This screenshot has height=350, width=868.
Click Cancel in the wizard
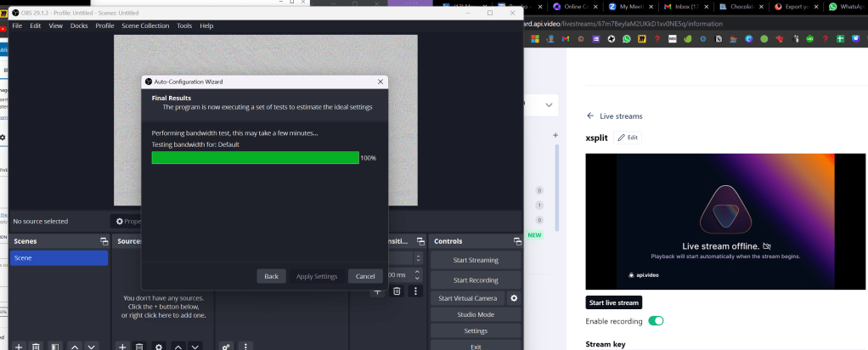[365, 276]
